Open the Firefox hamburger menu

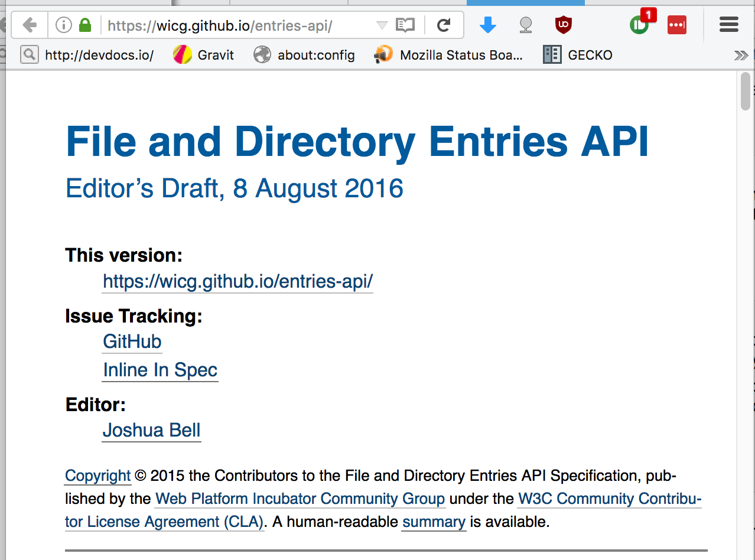click(729, 25)
